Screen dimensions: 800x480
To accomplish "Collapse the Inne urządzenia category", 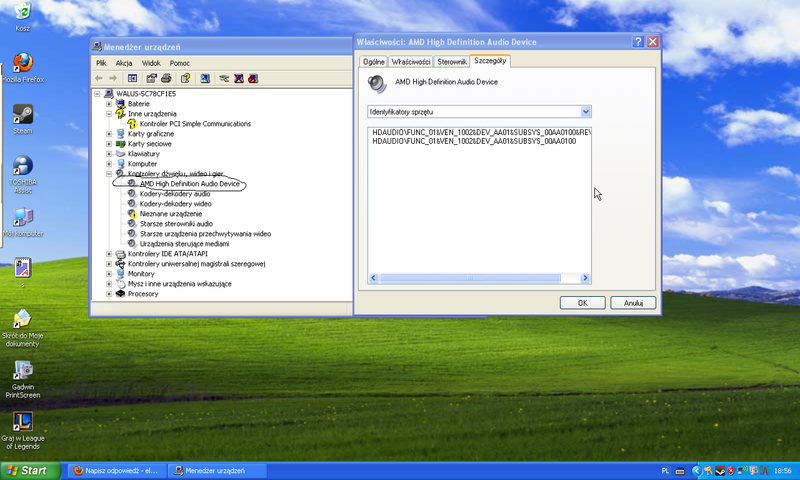I will 109,114.
